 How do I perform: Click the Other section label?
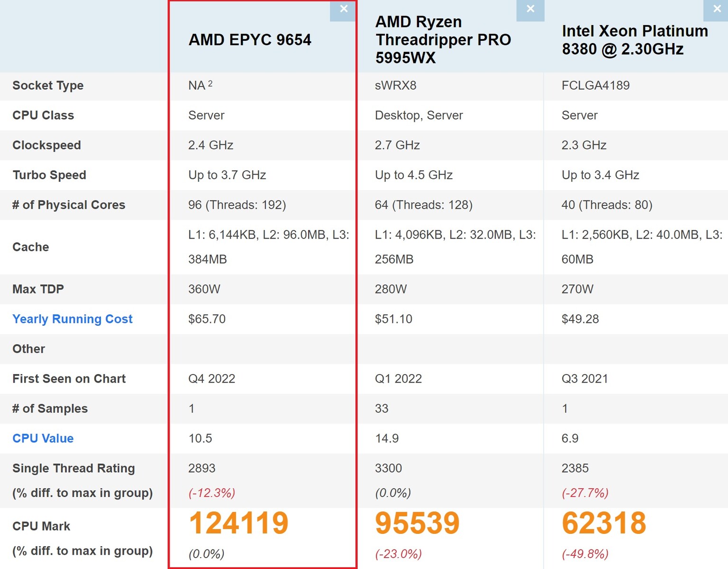tap(28, 349)
